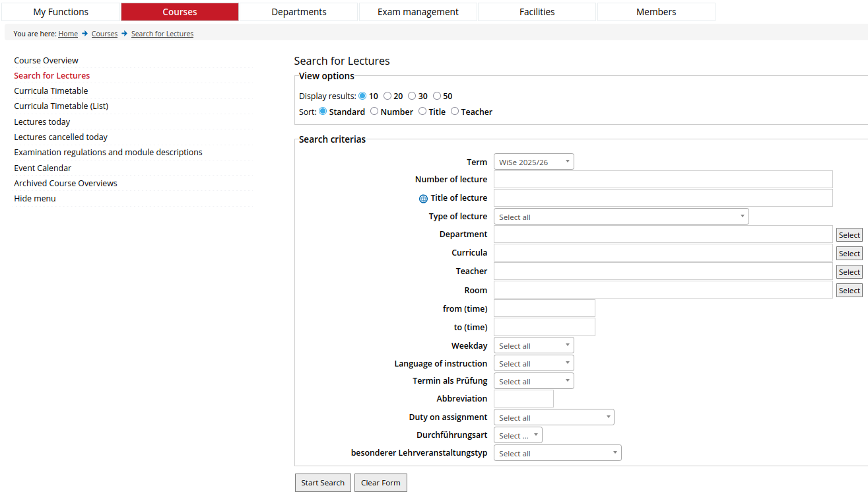
Task: Select the 50 results per page option
Action: click(436, 96)
